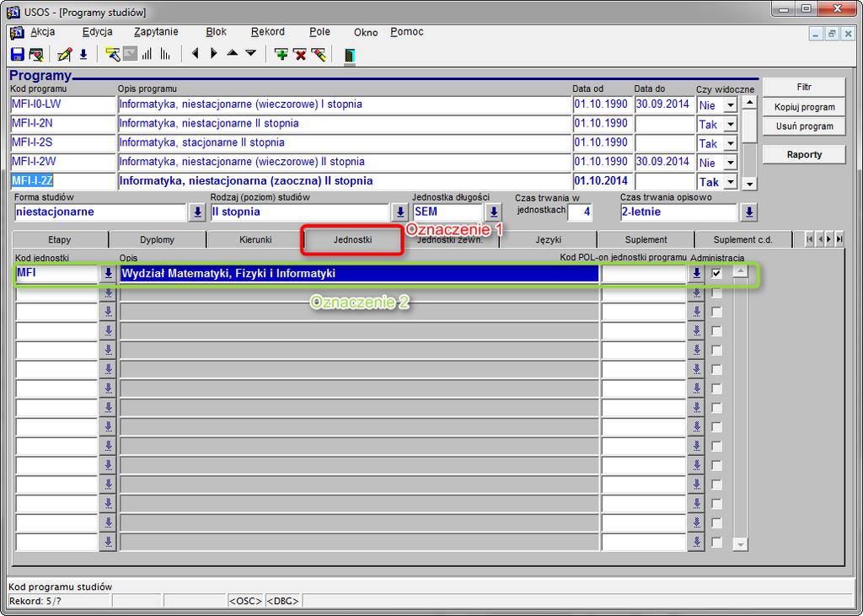Image resolution: width=863 pixels, height=616 pixels.
Task: Open Kod POL-on value list for MFI row
Action: click(x=697, y=273)
